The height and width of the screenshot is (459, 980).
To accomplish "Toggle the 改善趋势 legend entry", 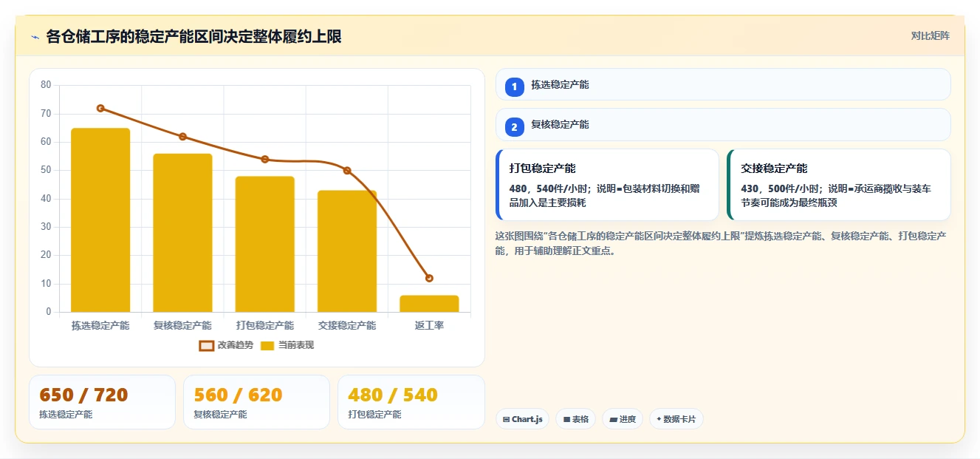I will coord(226,345).
